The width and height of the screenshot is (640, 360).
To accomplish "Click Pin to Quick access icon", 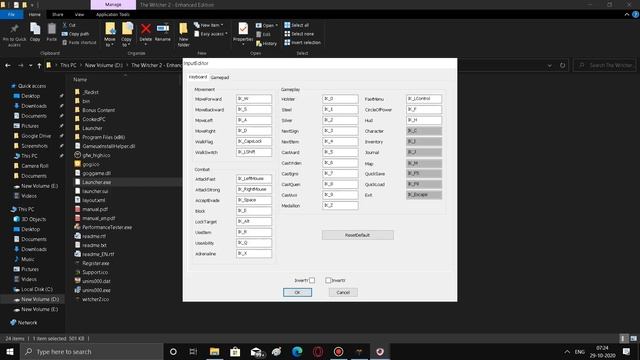I will (x=14, y=29).
